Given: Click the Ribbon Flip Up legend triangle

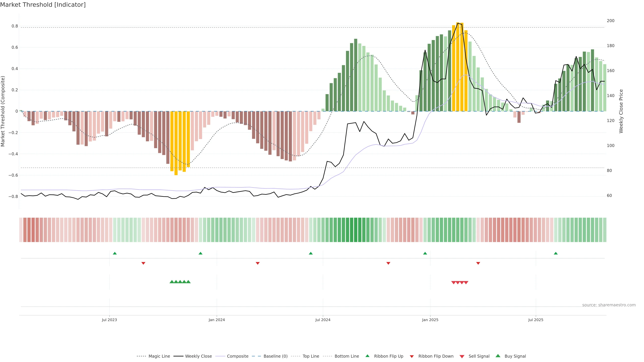Looking at the screenshot, I should point(367,356).
